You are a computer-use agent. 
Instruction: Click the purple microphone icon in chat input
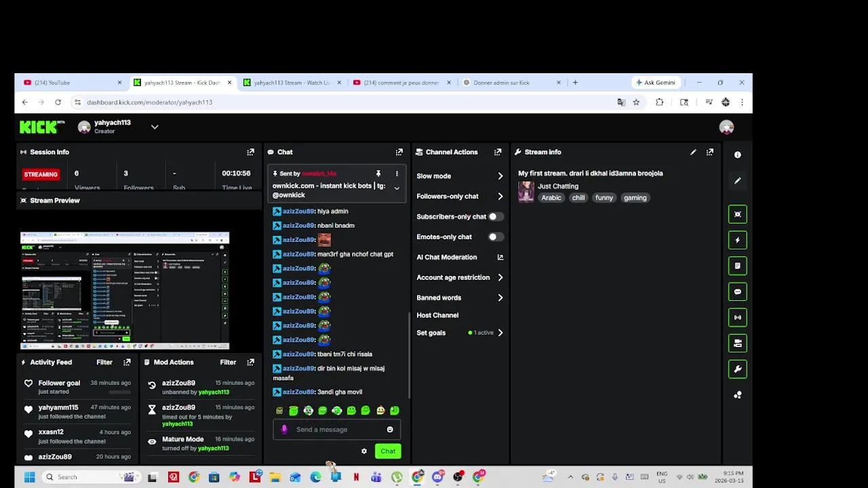[x=284, y=430]
